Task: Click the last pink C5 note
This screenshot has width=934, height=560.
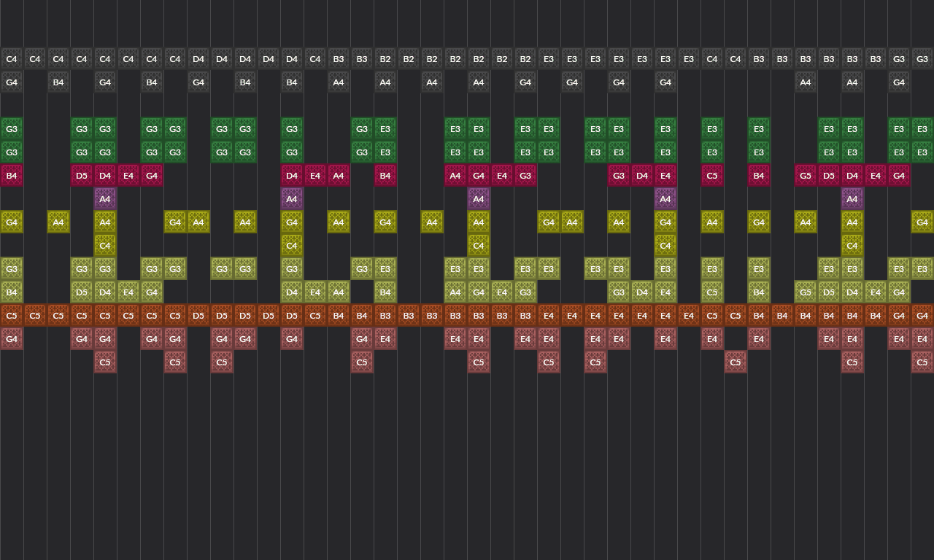Action: 922,362
